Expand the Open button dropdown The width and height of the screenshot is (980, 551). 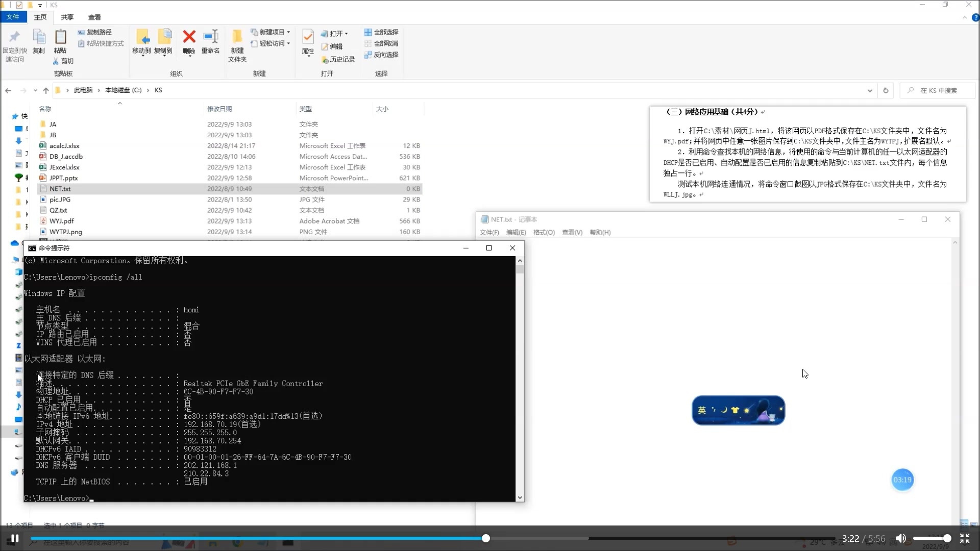(x=346, y=34)
